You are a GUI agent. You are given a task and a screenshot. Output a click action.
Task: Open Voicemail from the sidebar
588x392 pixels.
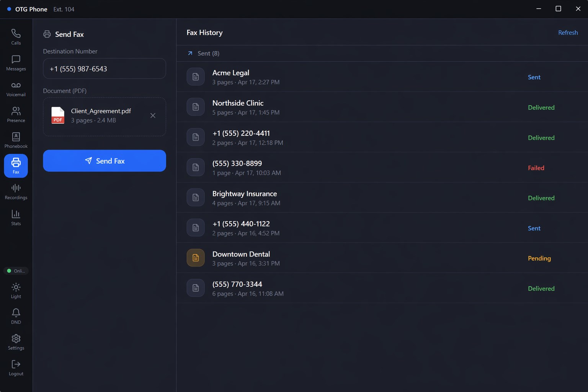coord(16,88)
